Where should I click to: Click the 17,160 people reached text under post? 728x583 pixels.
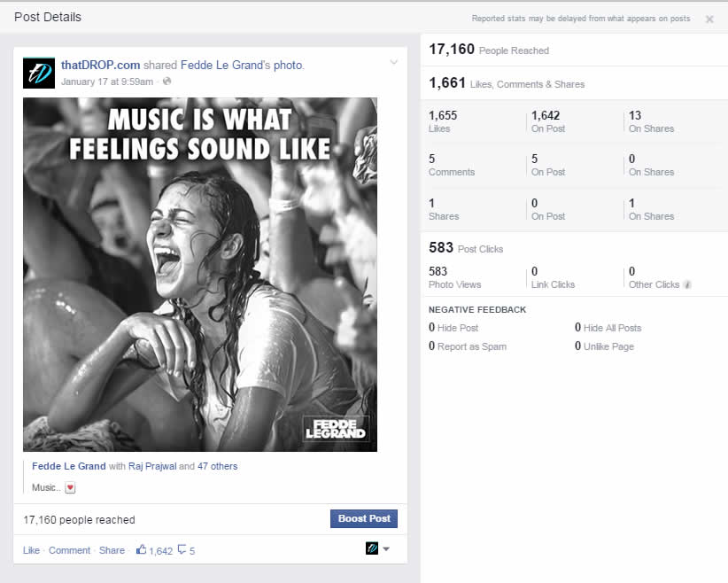79,520
